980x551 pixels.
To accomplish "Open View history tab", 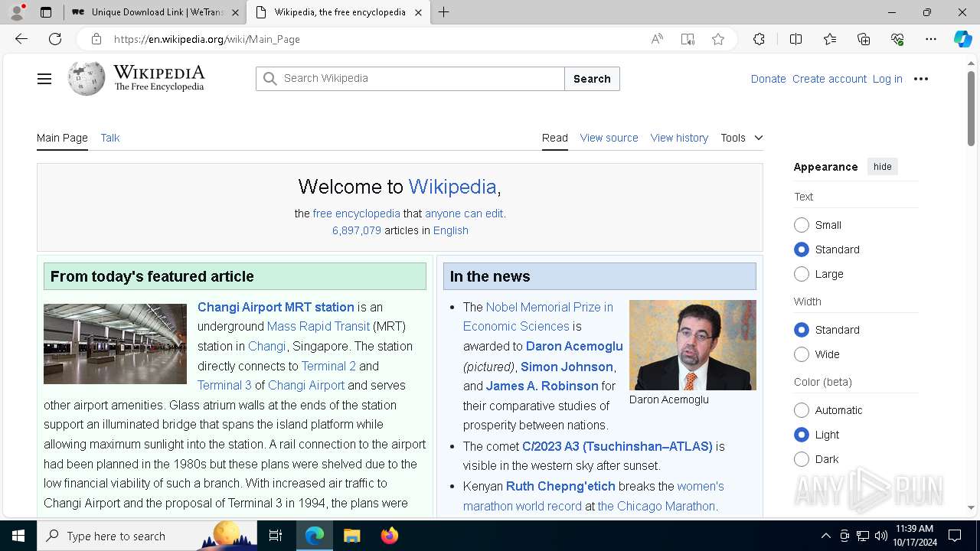I will (x=679, y=138).
